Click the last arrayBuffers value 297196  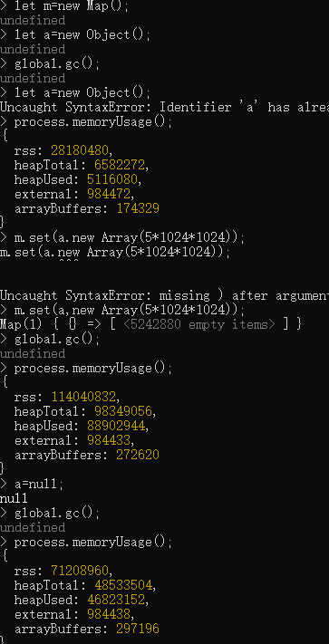pos(138,629)
